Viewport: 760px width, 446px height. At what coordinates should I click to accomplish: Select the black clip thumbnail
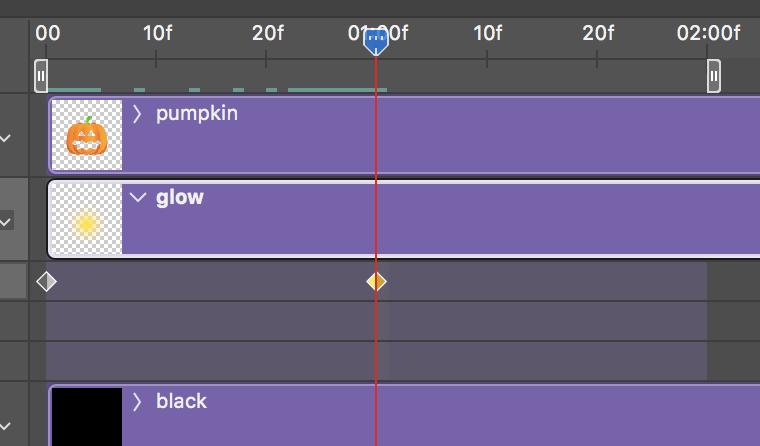[x=87, y=417]
